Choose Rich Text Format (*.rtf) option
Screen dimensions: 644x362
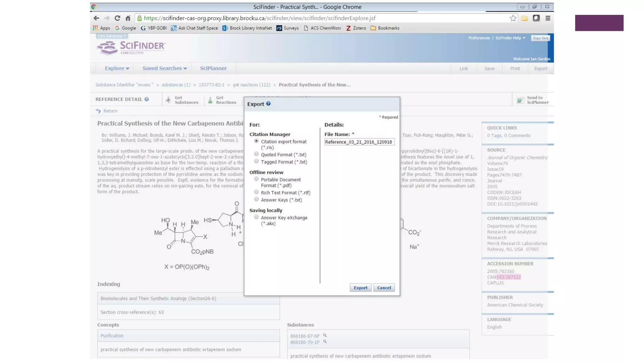click(x=256, y=192)
